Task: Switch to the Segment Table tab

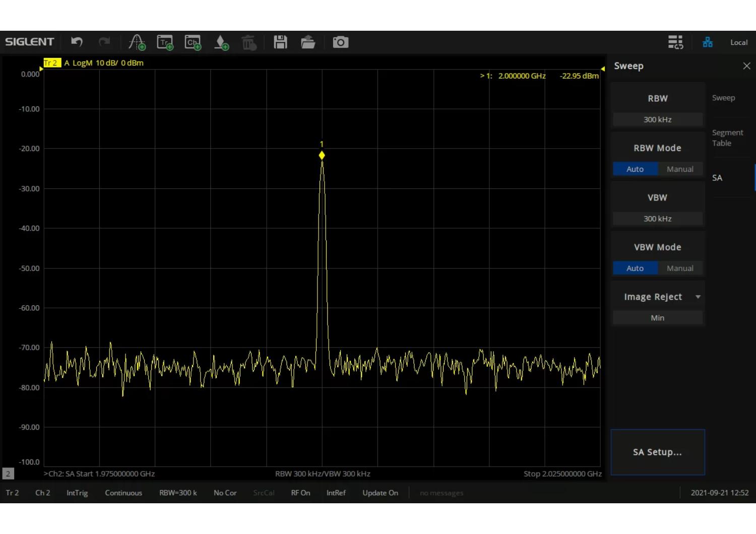Action: click(x=727, y=138)
